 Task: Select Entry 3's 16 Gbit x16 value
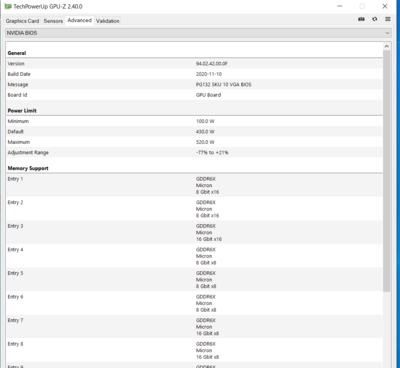[x=209, y=239]
